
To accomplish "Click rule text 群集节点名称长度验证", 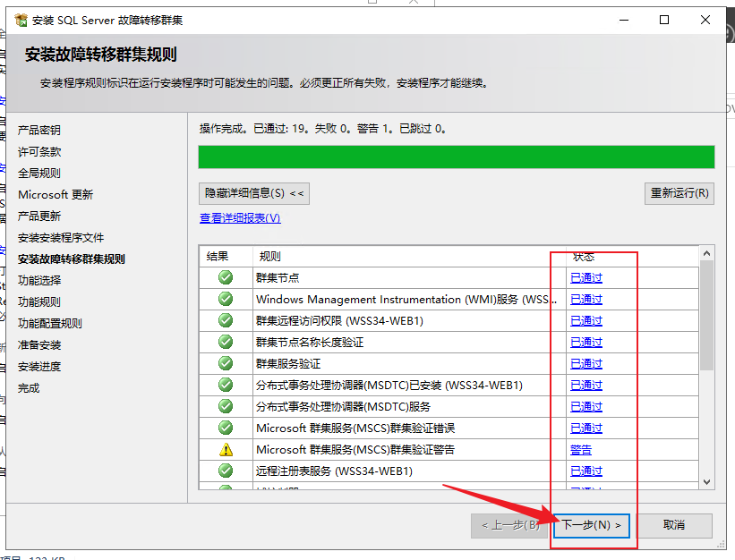I will click(310, 343).
